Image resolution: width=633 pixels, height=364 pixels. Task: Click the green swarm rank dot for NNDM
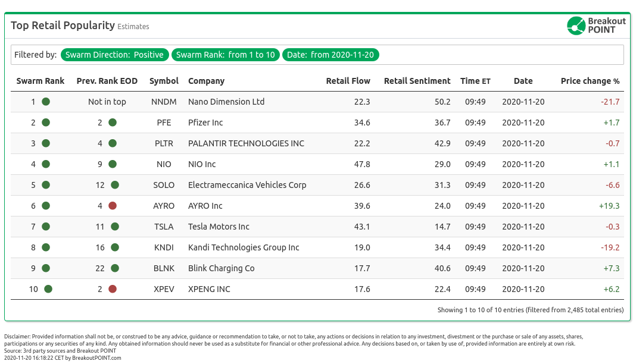46,102
